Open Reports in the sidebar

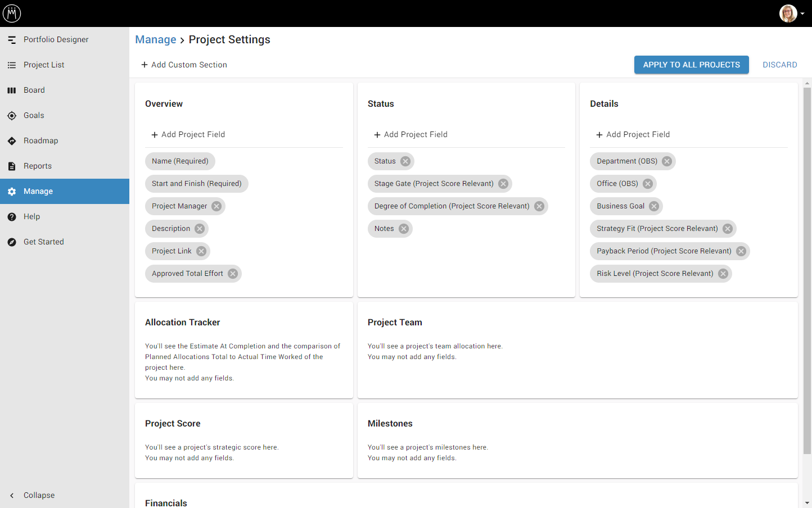coord(65,166)
